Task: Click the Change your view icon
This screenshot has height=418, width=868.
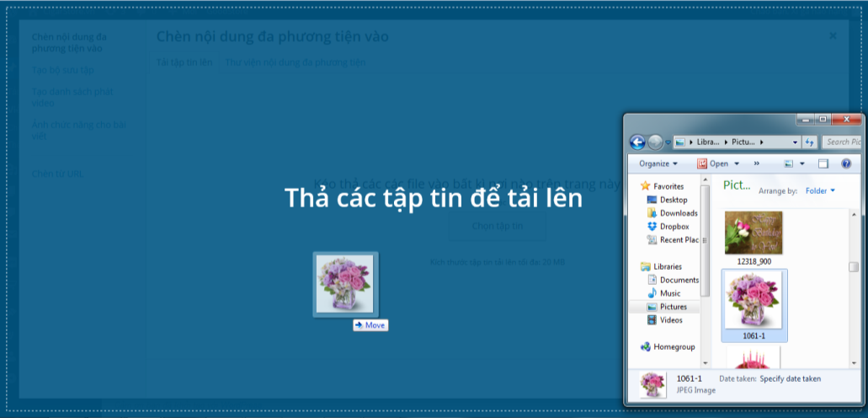Action: [789, 164]
